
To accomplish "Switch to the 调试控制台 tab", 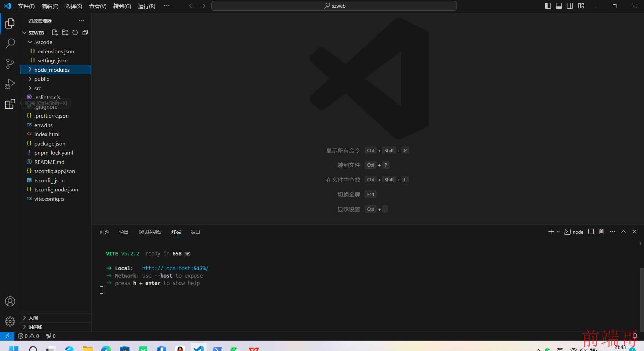I will (150, 232).
